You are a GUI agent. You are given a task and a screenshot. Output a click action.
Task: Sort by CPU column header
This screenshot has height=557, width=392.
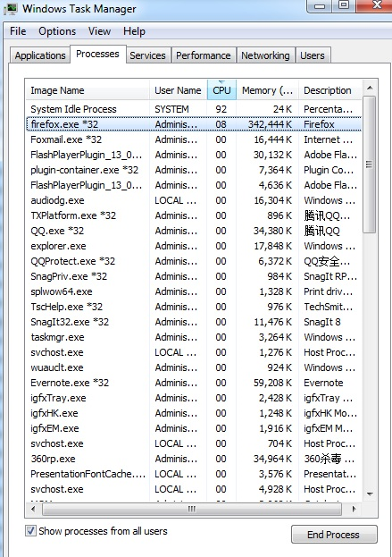221,90
